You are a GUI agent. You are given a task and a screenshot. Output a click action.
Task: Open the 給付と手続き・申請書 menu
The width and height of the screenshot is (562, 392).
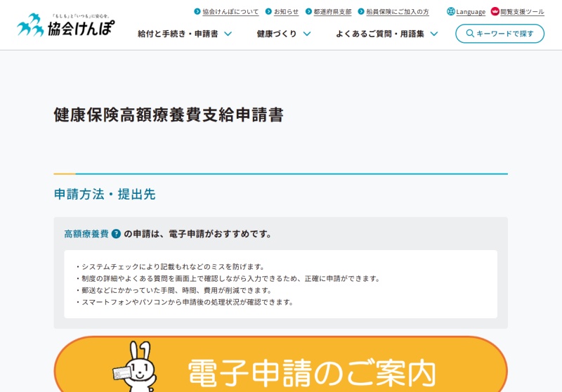[178, 34]
